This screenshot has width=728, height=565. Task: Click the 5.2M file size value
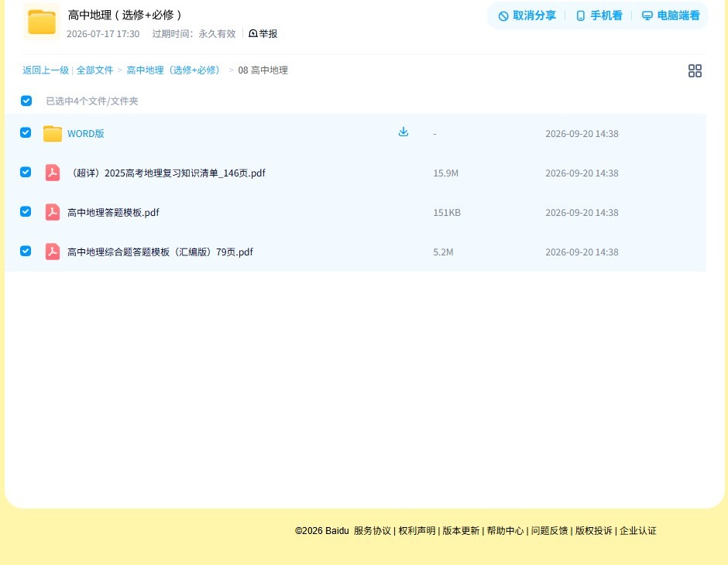443,252
